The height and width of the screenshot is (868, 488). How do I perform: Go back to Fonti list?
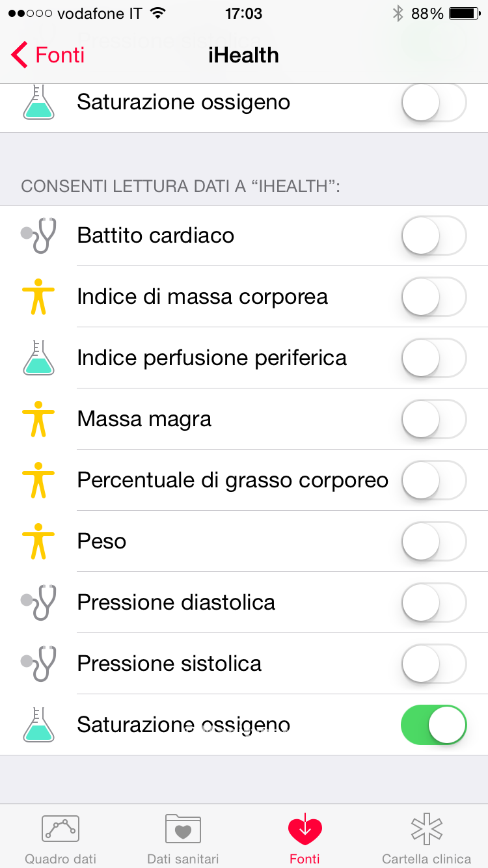tap(48, 55)
